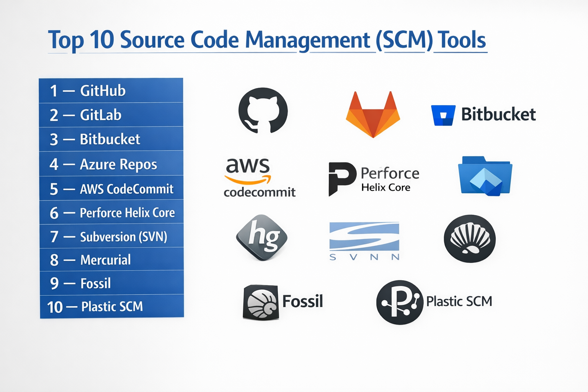Click the Fossil logo icon

(x=261, y=302)
